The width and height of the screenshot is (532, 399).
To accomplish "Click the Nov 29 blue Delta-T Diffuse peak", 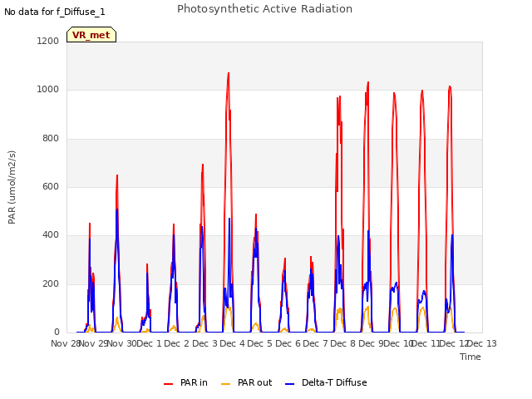I will click(117, 209).
